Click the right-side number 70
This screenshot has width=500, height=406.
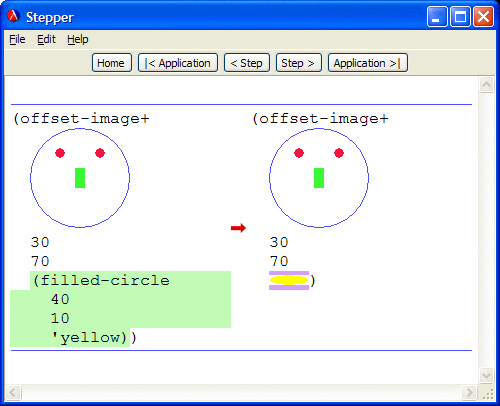[279, 261]
